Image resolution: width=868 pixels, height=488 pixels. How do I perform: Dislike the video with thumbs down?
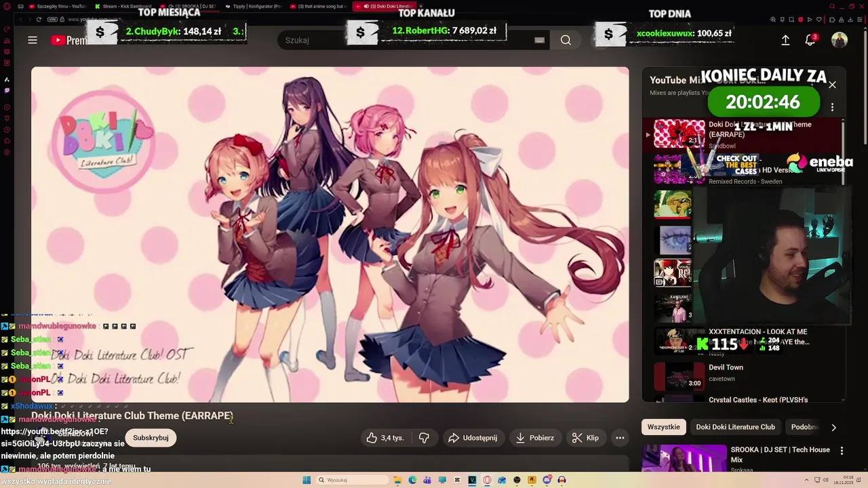[x=424, y=438]
